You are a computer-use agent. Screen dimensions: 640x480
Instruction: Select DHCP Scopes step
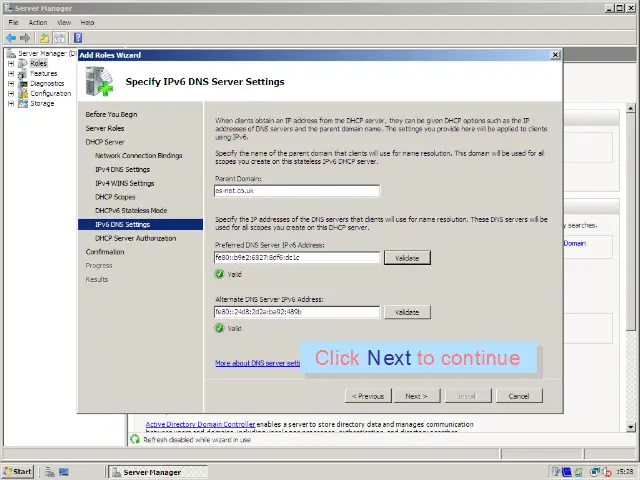click(x=115, y=197)
